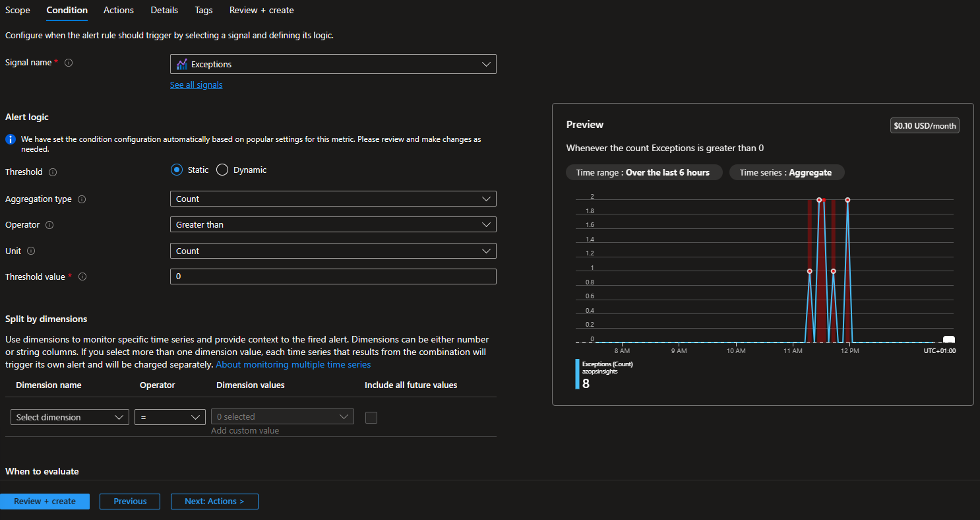Go to the Review + create tab
This screenshot has width=980, height=520.
click(x=261, y=10)
